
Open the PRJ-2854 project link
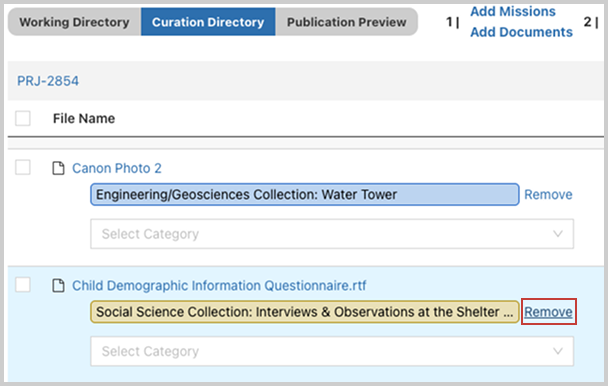coord(48,81)
